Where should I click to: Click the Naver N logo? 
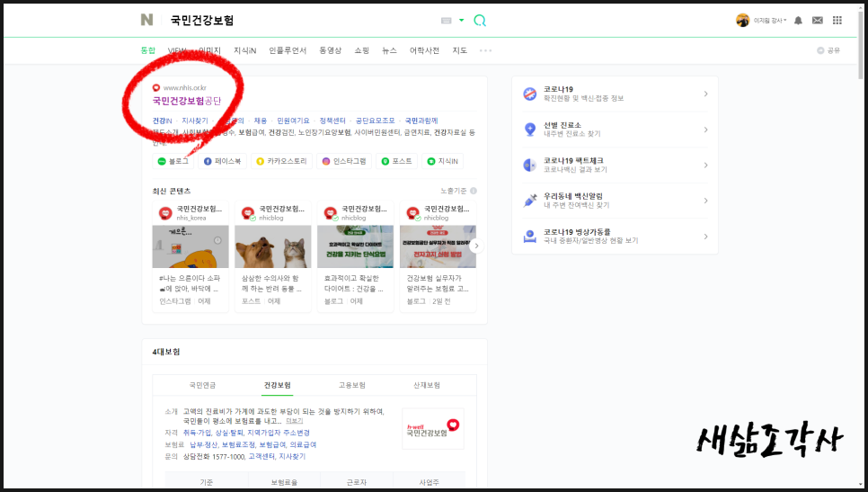[x=146, y=20]
